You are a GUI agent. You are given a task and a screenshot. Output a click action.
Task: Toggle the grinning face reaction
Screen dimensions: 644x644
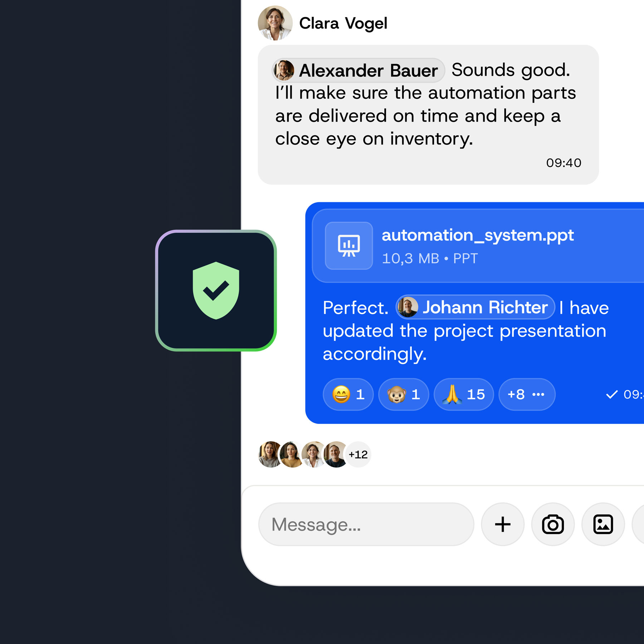(x=348, y=394)
